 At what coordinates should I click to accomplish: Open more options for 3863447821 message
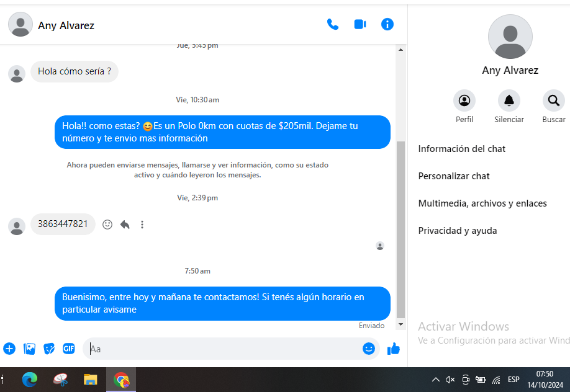[x=142, y=225]
